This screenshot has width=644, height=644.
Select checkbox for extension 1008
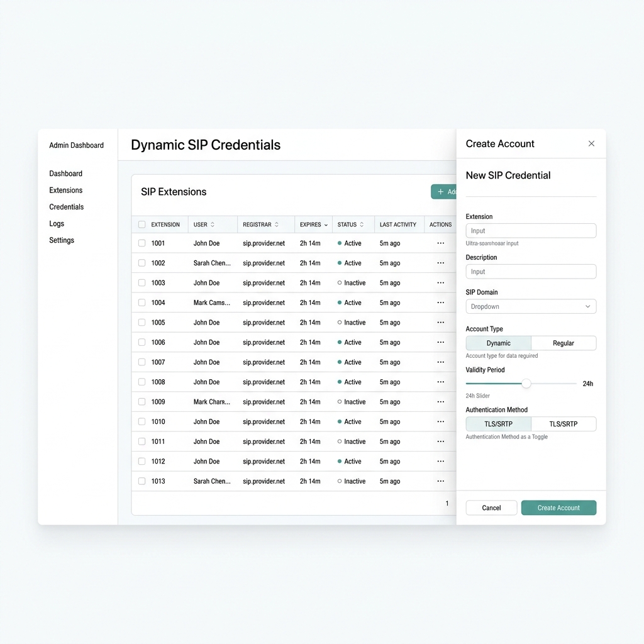[142, 382]
